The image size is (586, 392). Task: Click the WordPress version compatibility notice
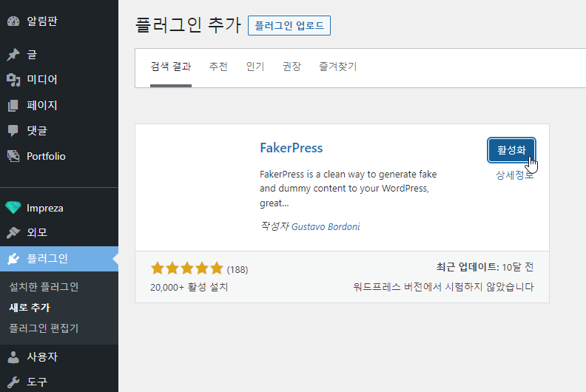click(443, 287)
